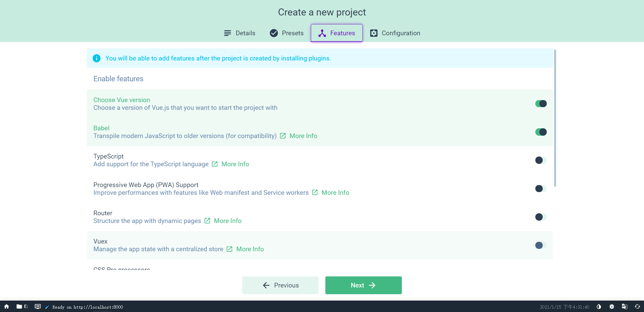
Task: Enable the Router feature toggle
Action: pos(541,217)
